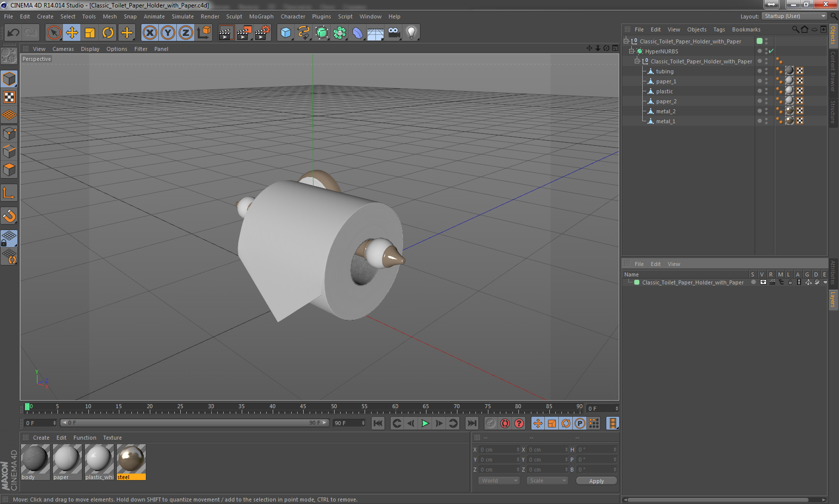This screenshot has height=504, width=839.
Task: Select the paper material swatch
Action: [x=67, y=462]
